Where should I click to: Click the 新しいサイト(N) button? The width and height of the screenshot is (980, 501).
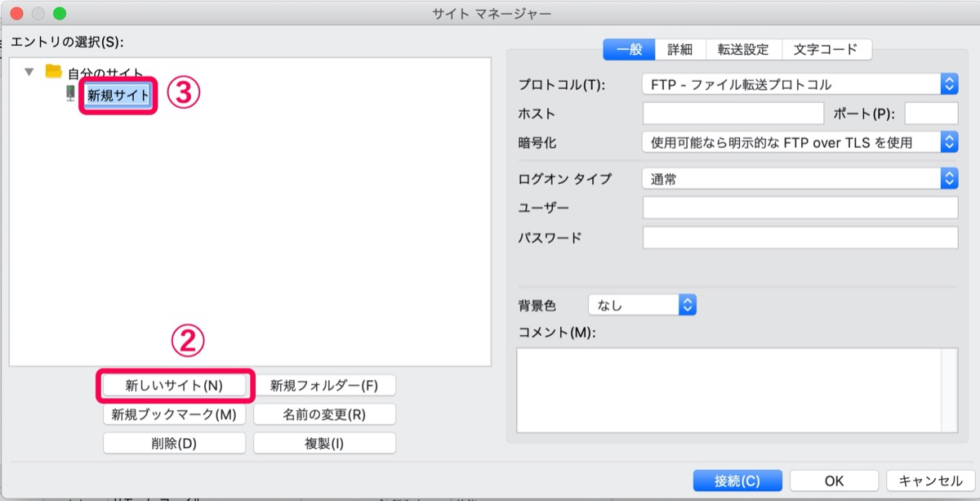click(x=174, y=385)
